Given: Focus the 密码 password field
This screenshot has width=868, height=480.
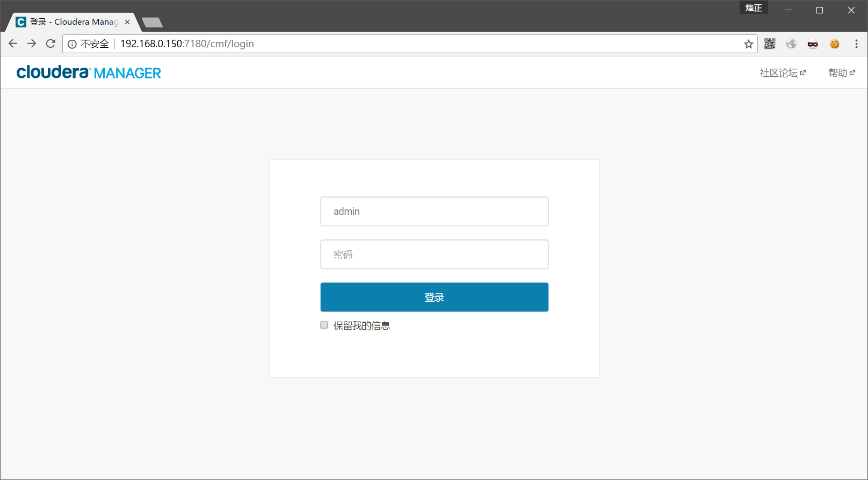Looking at the screenshot, I should pos(435,254).
